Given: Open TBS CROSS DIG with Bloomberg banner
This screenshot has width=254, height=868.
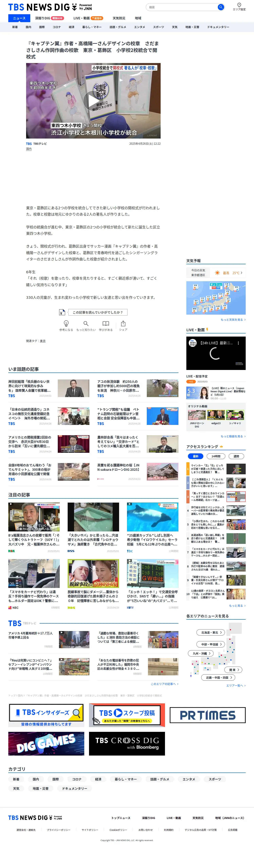Looking at the screenshot, I should (127, 744).
